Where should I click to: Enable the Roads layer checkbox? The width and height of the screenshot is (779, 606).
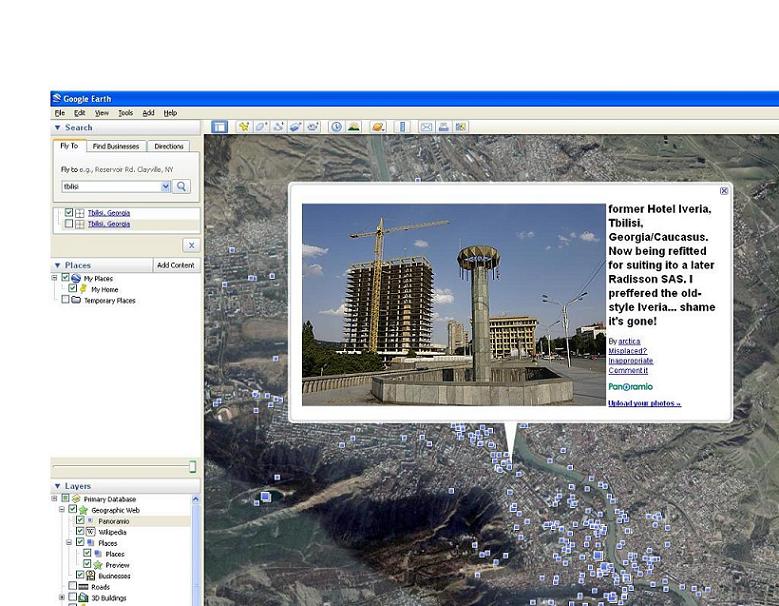(73, 586)
